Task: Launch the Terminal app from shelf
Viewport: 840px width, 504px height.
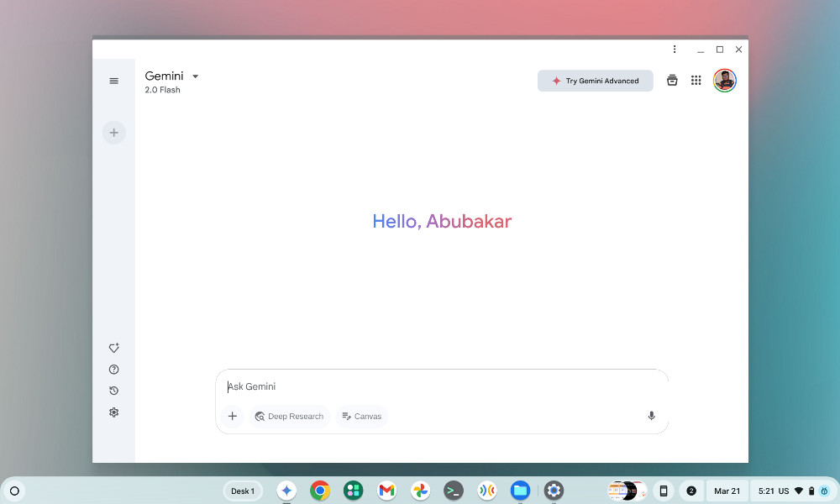Action: click(x=454, y=491)
